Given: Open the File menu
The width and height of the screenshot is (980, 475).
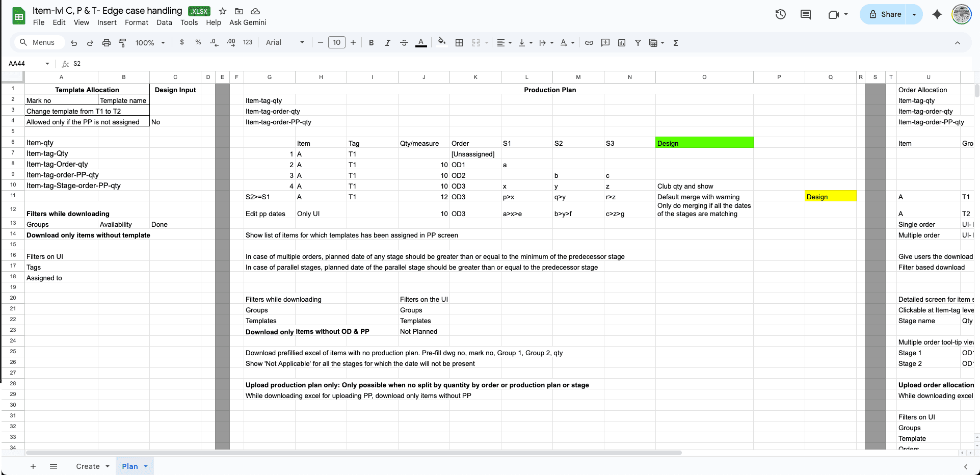Looking at the screenshot, I should pyautogui.click(x=39, y=22).
